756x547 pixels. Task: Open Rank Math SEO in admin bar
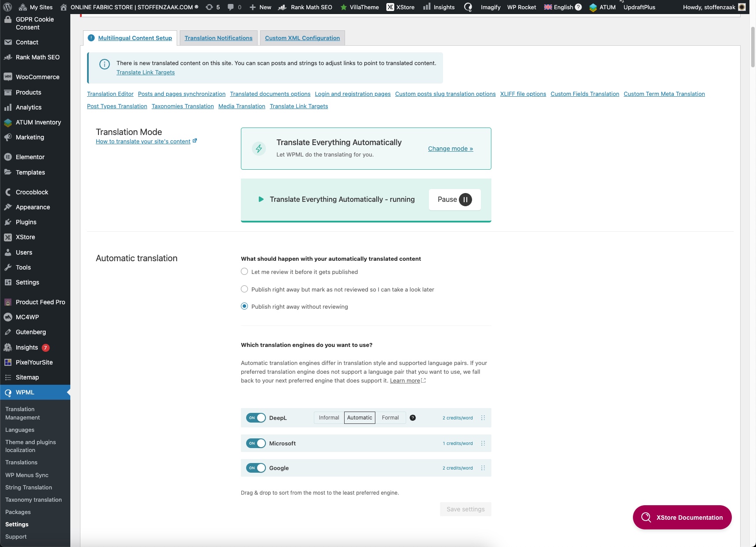click(x=305, y=7)
